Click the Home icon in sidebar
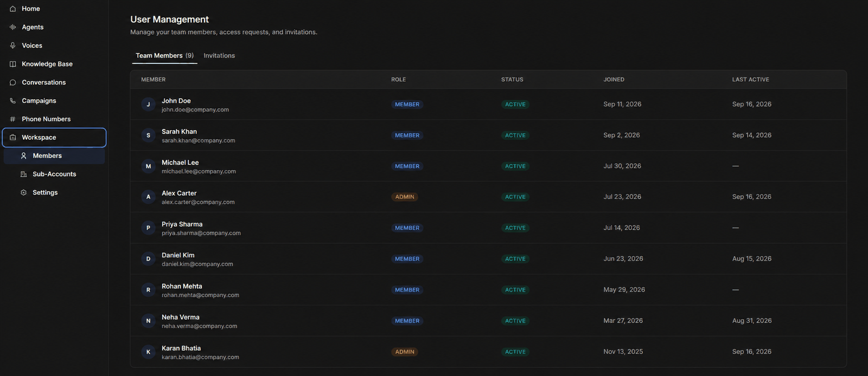This screenshot has height=376, width=868. coord(12,9)
